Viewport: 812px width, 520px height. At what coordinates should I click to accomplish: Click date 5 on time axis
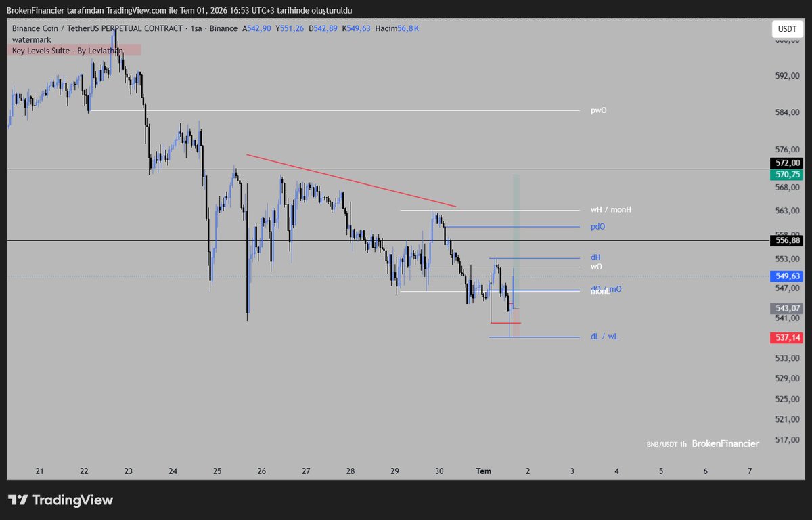click(x=661, y=471)
